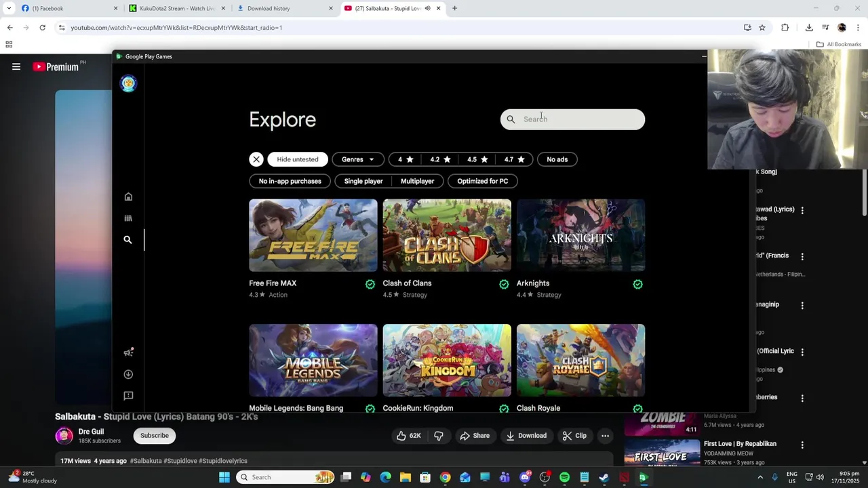Switch to the Facebook browser tab

coord(68,8)
